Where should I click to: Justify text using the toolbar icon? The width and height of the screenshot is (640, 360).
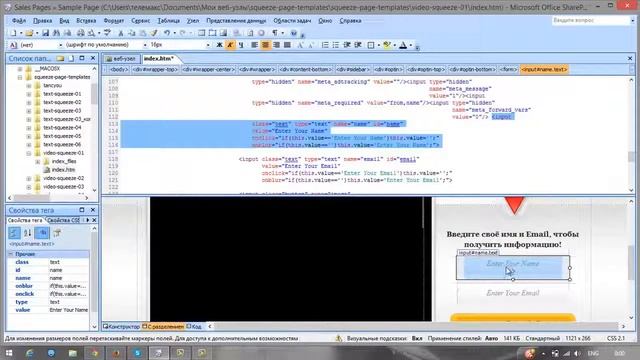pyautogui.click(x=287, y=45)
